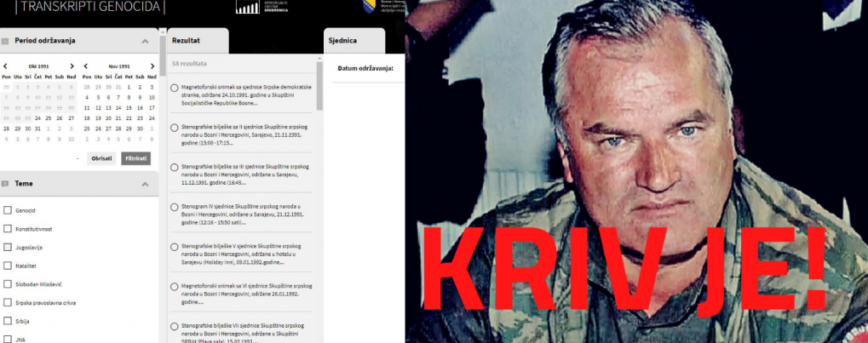Tick the Srpska pravoslavna crkva checkbox
The height and width of the screenshot is (343, 868).
pos(8,303)
